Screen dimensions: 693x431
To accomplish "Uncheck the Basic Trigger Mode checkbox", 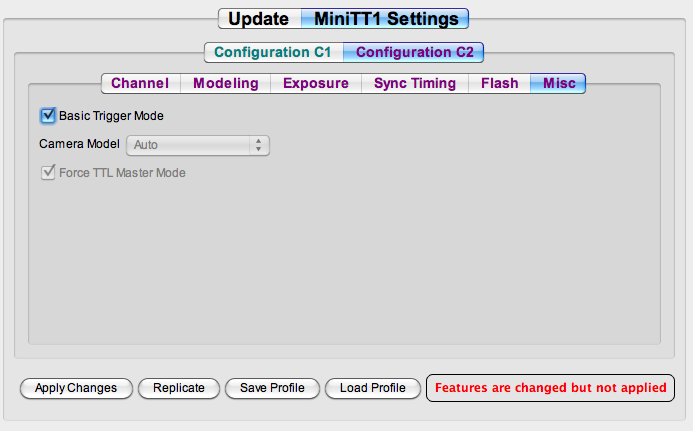I will tap(48, 115).
